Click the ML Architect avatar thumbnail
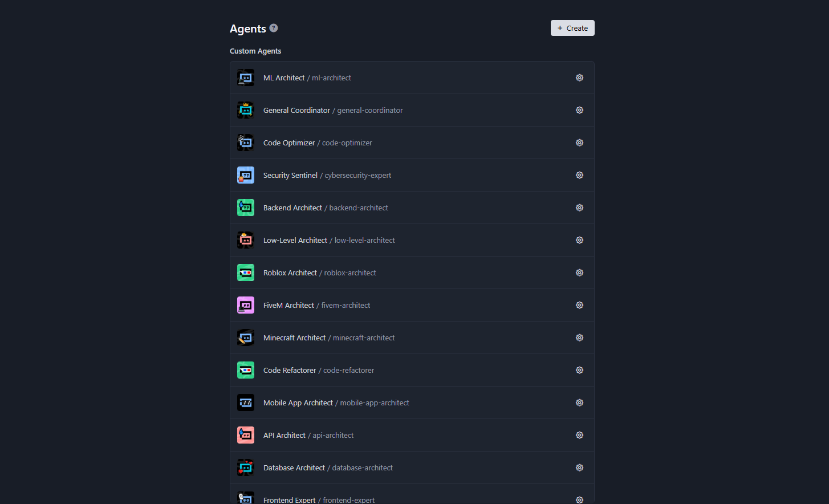This screenshot has height=504, width=829. pyautogui.click(x=246, y=78)
